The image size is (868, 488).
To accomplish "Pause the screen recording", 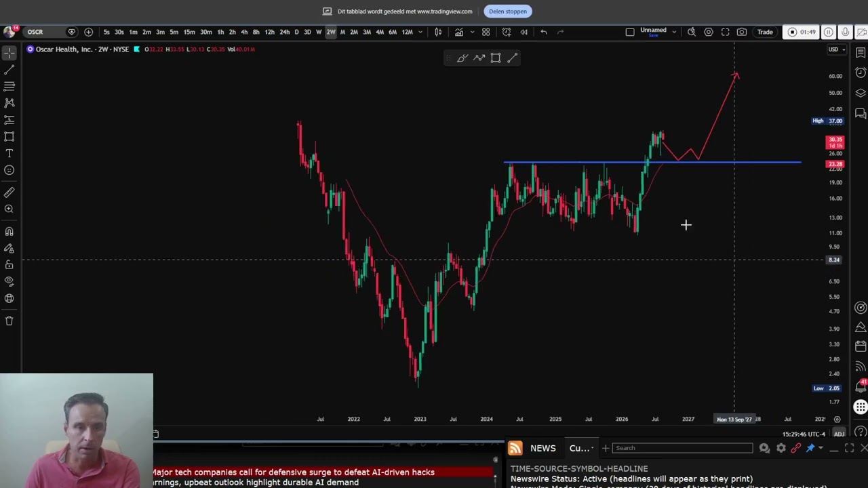I will pyautogui.click(x=829, y=32).
